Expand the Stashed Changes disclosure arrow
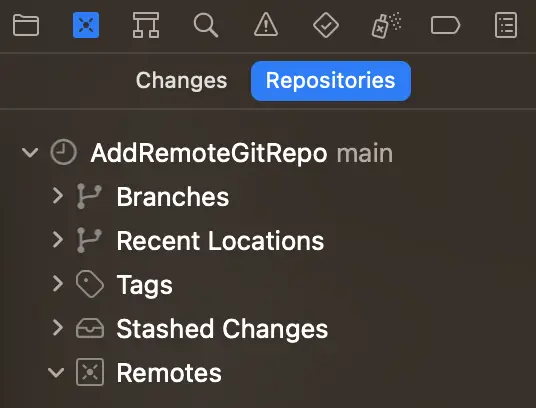The image size is (536, 408). click(58, 328)
